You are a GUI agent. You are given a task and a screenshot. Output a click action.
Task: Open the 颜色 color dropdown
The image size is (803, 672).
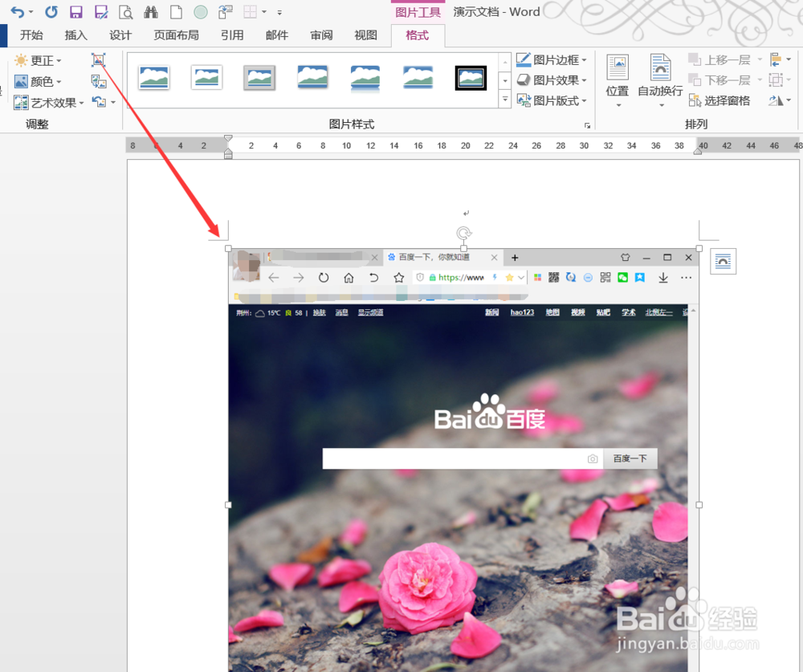[x=39, y=81]
